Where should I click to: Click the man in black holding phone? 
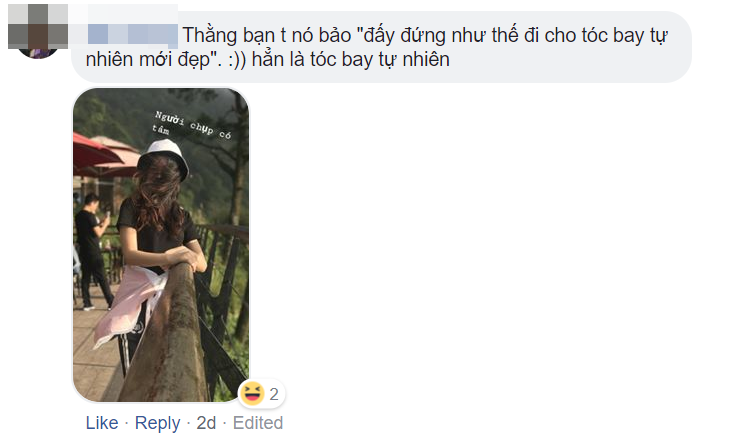[94, 250]
